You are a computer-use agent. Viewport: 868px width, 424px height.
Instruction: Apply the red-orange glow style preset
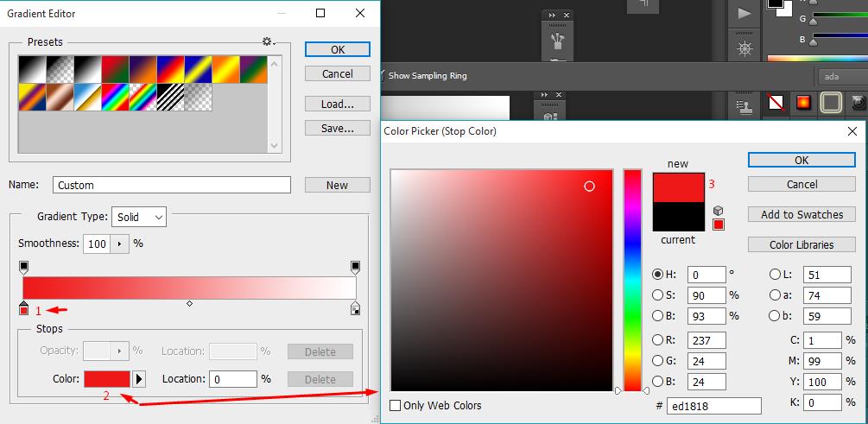(x=803, y=103)
